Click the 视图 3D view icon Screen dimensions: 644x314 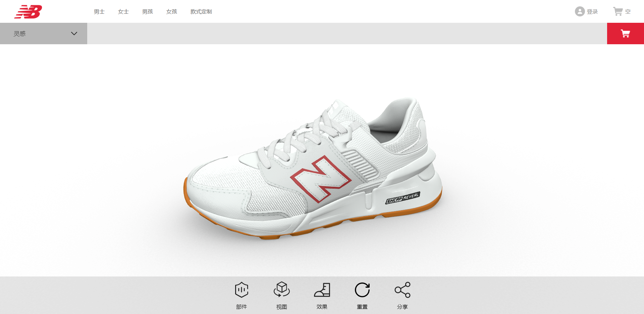coord(282,290)
